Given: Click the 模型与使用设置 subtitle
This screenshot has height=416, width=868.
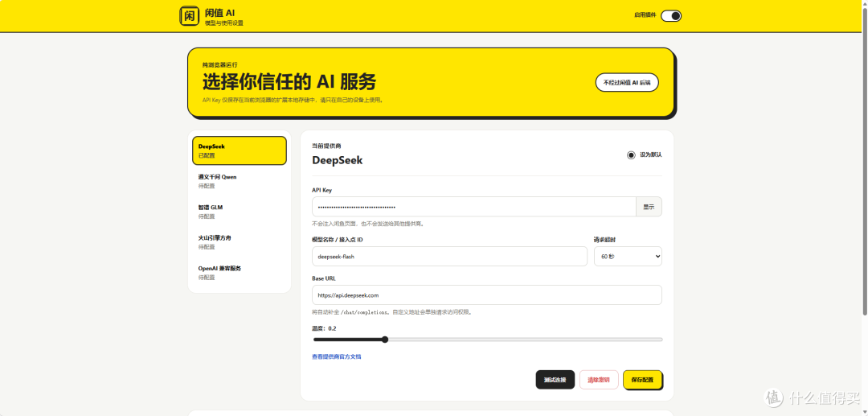Looking at the screenshot, I should point(223,23).
